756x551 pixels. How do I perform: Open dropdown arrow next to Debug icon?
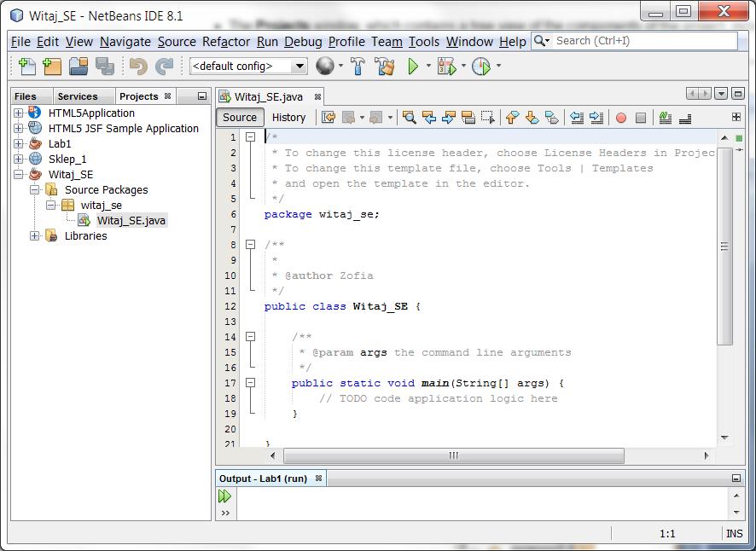pos(463,66)
